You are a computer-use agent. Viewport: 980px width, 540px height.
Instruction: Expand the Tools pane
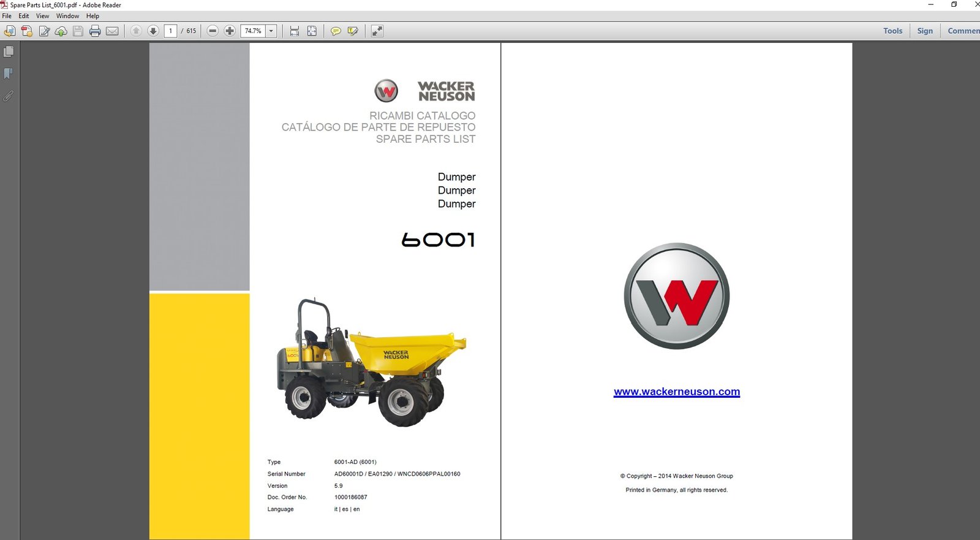pyautogui.click(x=892, y=31)
